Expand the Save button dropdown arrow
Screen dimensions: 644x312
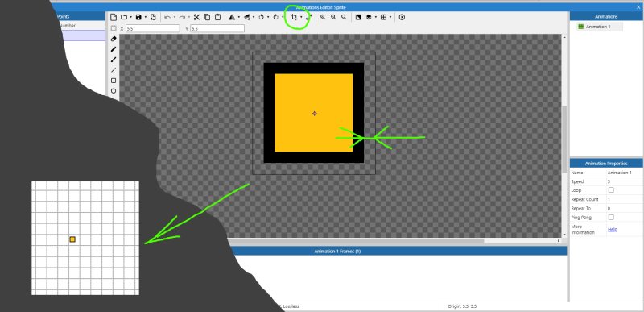pyautogui.click(x=146, y=17)
